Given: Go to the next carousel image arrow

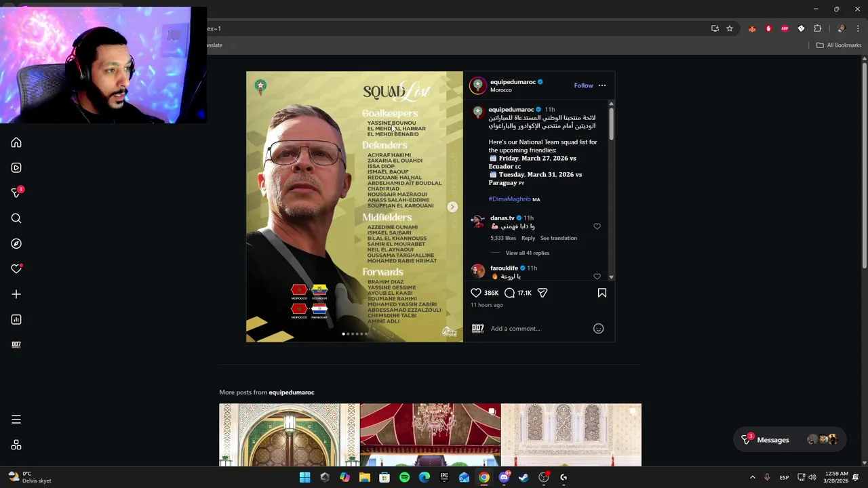Looking at the screenshot, I should pos(452,207).
